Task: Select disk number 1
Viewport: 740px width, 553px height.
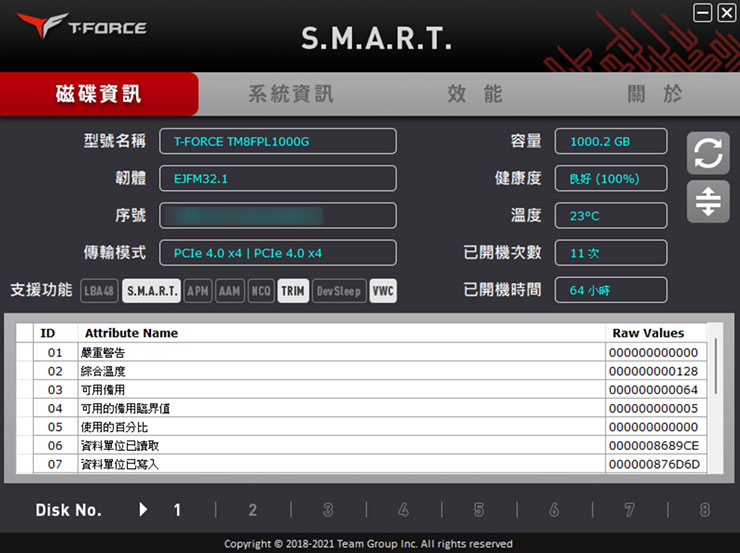Action: [x=177, y=510]
